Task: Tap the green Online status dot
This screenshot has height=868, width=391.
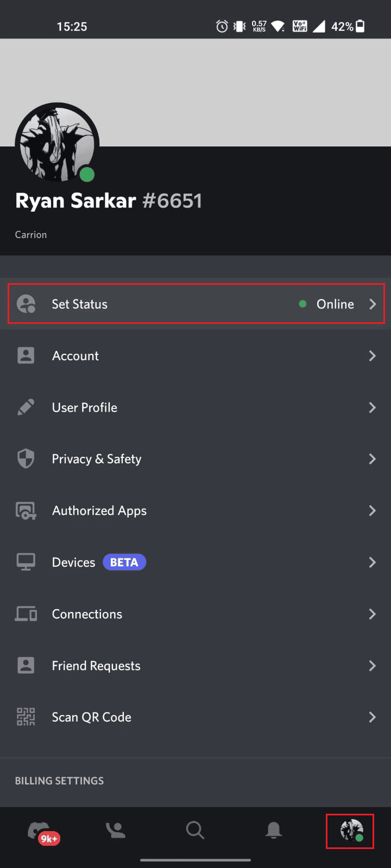Action: pyautogui.click(x=303, y=304)
